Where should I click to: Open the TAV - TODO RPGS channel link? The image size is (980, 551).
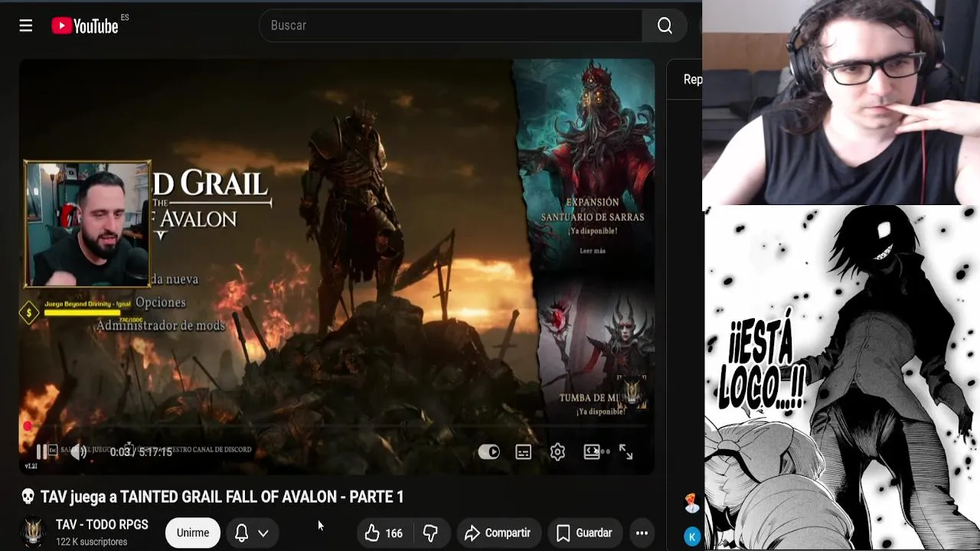click(x=102, y=525)
